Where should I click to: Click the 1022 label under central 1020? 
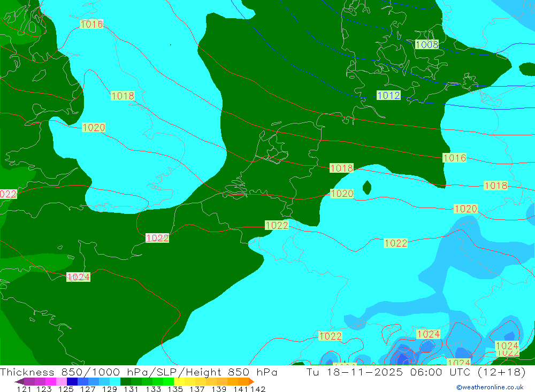[x=277, y=226]
